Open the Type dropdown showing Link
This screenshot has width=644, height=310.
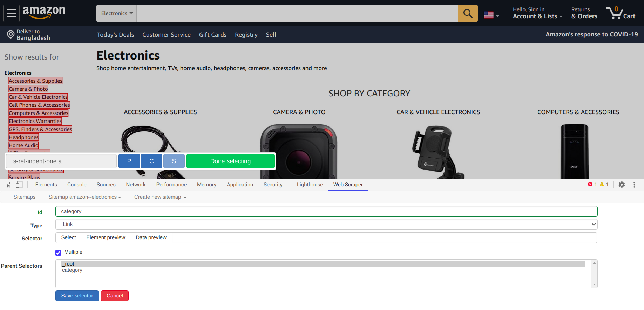(326, 225)
